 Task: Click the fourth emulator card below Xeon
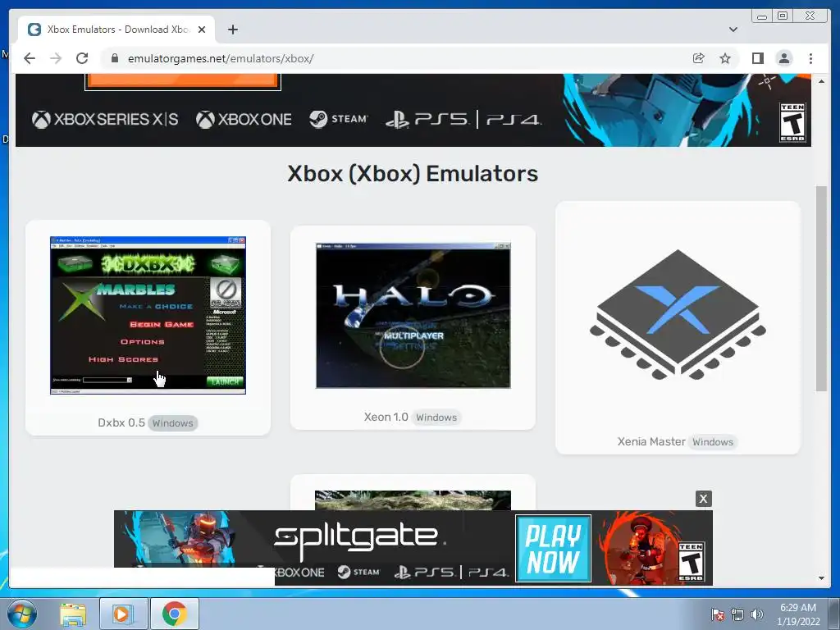pos(413,492)
